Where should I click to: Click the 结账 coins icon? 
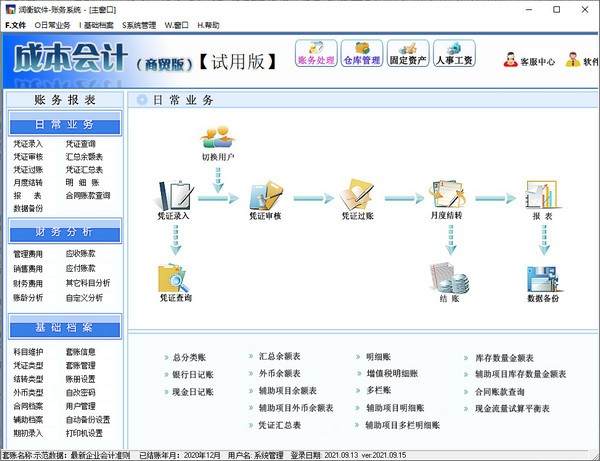click(x=449, y=277)
